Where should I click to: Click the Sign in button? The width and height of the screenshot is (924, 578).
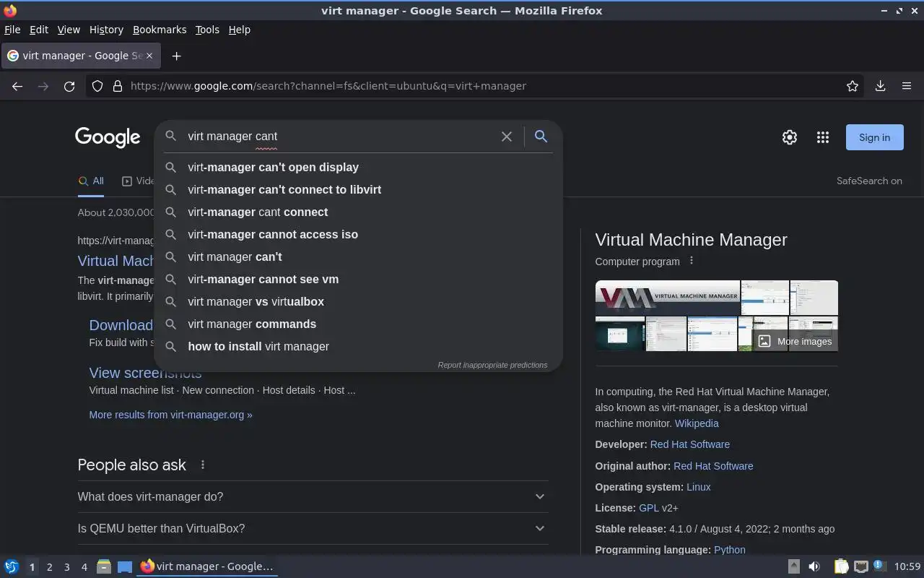[874, 137]
